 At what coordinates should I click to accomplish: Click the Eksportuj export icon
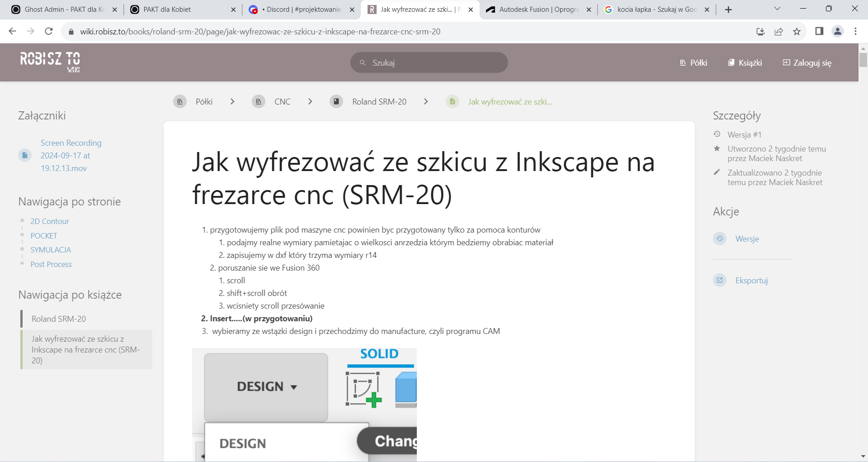tap(720, 280)
